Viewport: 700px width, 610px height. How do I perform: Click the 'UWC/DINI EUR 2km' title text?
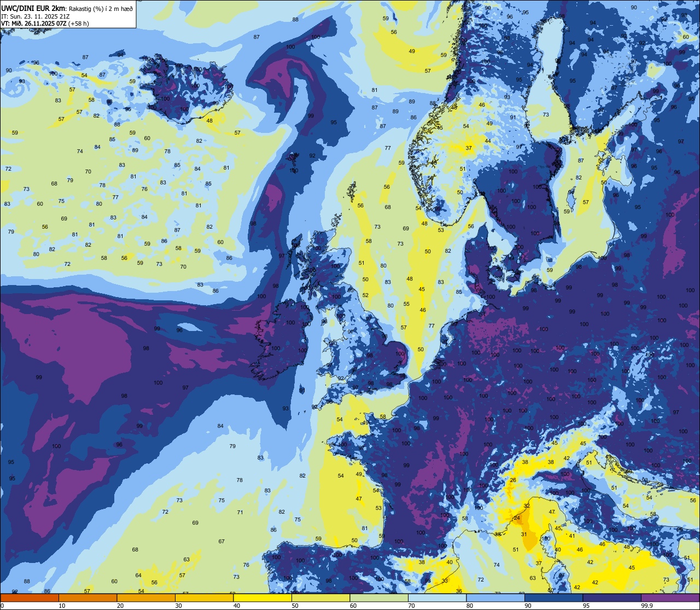pos(33,8)
